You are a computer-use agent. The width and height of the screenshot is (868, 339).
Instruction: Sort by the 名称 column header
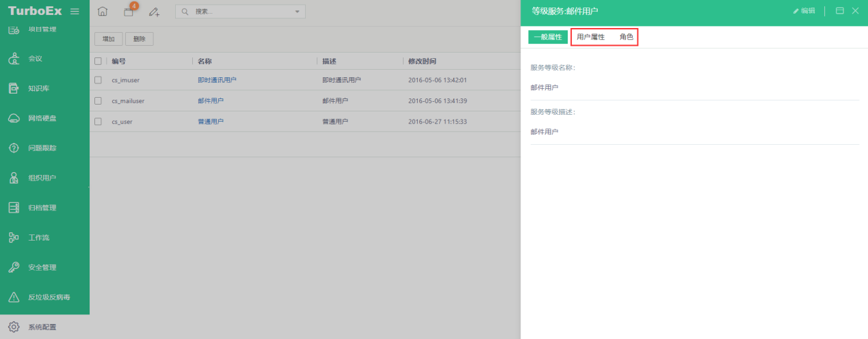(205, 61)
